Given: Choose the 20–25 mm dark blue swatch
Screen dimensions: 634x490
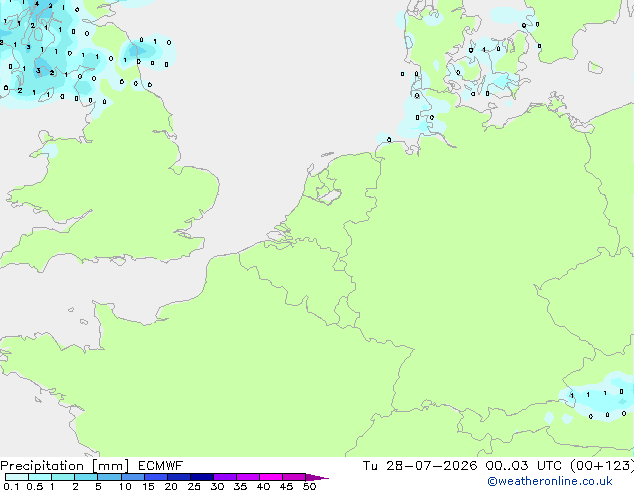Looking at the screenshot, I should click(179, 477).
